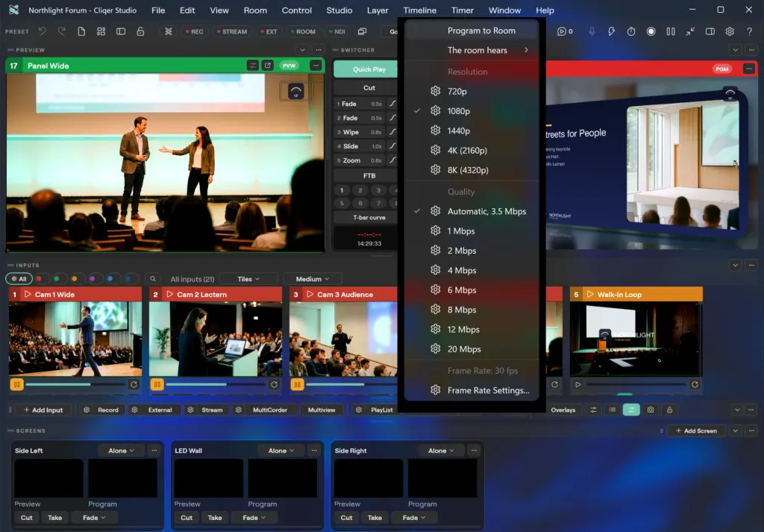Open the layout grid icon in the toolbar
The image size is (764, 532).
[x=101, y=31]
